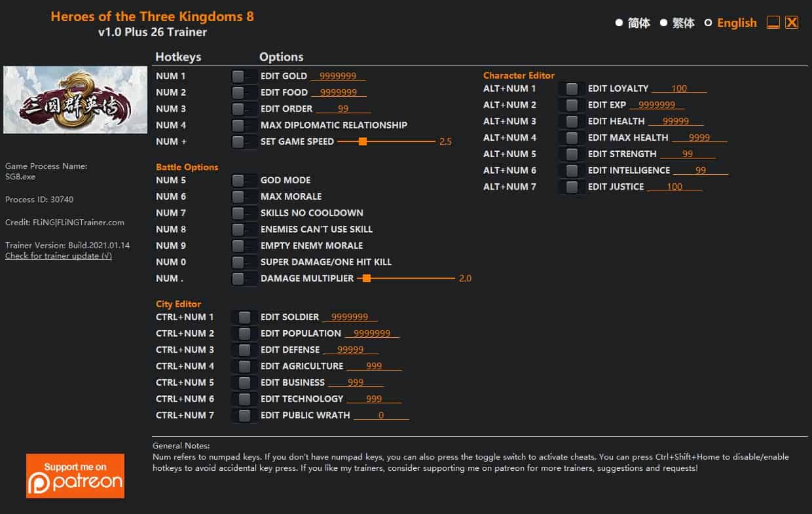Click the Edit Strength value field
Viewport: 812px width, 514px height.
coord(688,154)
